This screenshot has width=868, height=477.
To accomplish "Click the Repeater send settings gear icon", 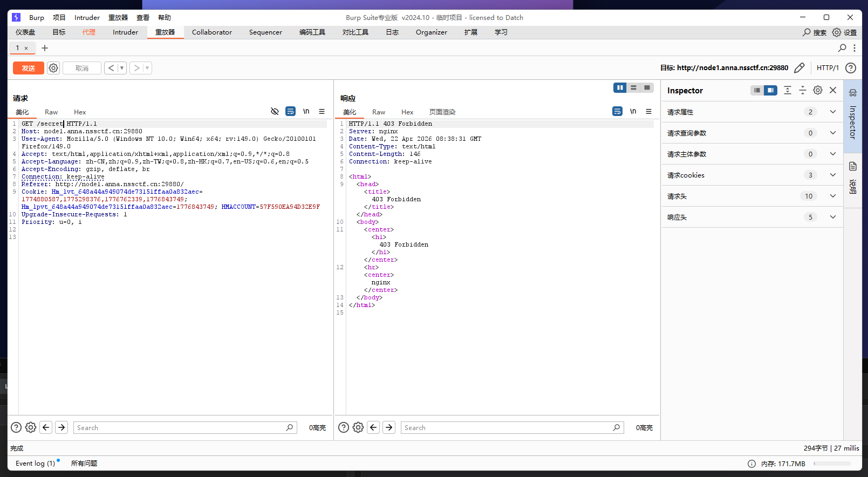I will click(53, 68).
